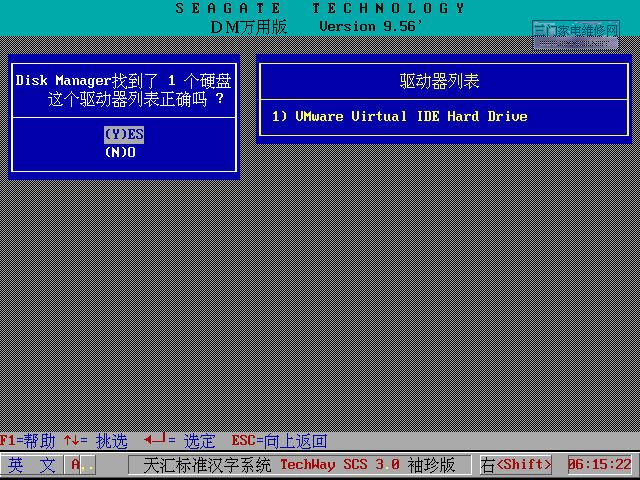Click the clock showing 06:15:22
The height and width of the screenshot is (480, 640).
599,465
